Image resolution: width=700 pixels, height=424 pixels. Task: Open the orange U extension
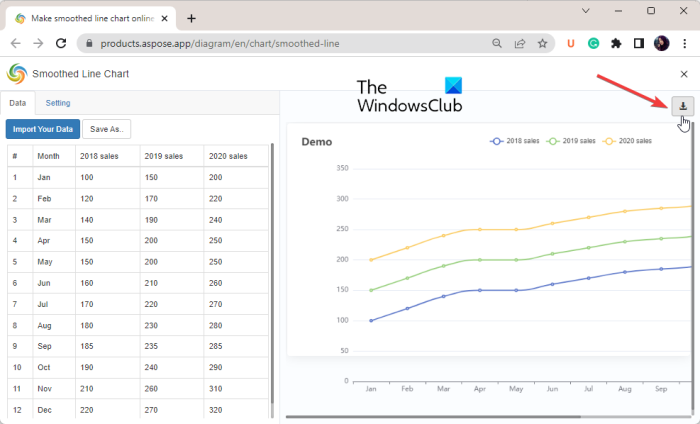(x=570, y=43)
